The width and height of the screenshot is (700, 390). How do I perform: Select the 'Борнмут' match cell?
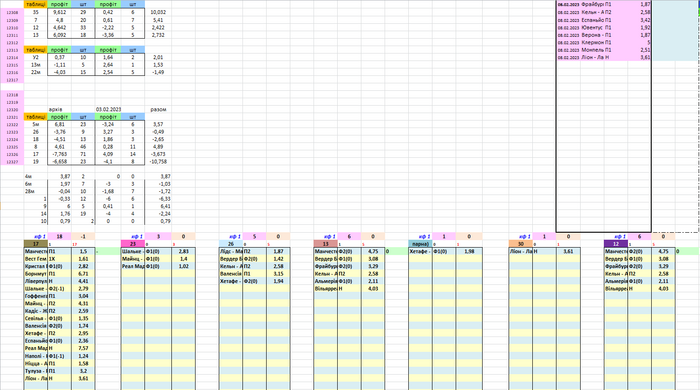pyautogui.click(x=36, y=274)
